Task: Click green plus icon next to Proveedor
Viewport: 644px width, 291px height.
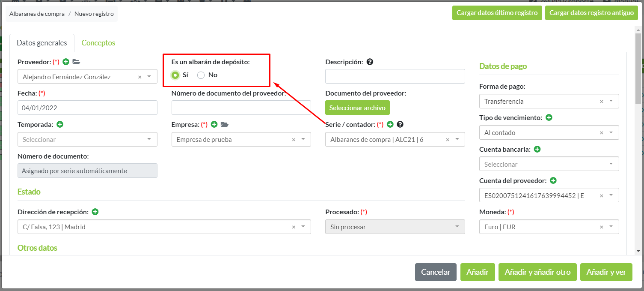Action: (x=66, y=62)
